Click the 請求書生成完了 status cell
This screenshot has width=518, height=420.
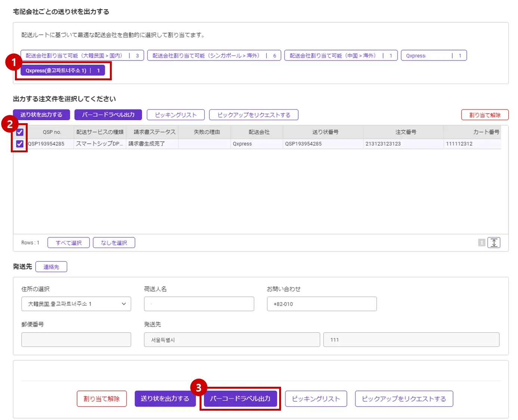click(x=152, y=144)
